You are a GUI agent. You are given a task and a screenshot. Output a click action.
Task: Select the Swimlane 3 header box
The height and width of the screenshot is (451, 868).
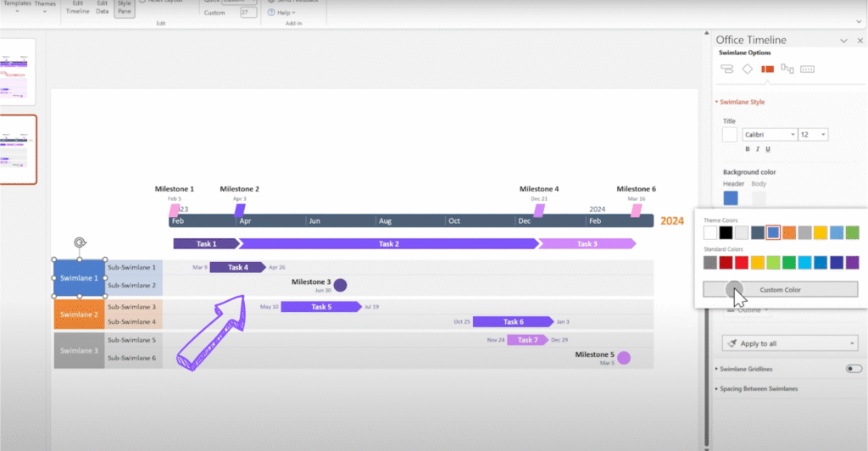[x=79, y=350]
